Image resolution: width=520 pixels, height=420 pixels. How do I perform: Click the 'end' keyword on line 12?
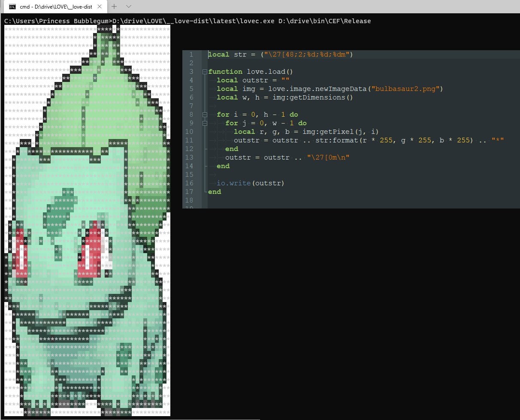[232, 149]
